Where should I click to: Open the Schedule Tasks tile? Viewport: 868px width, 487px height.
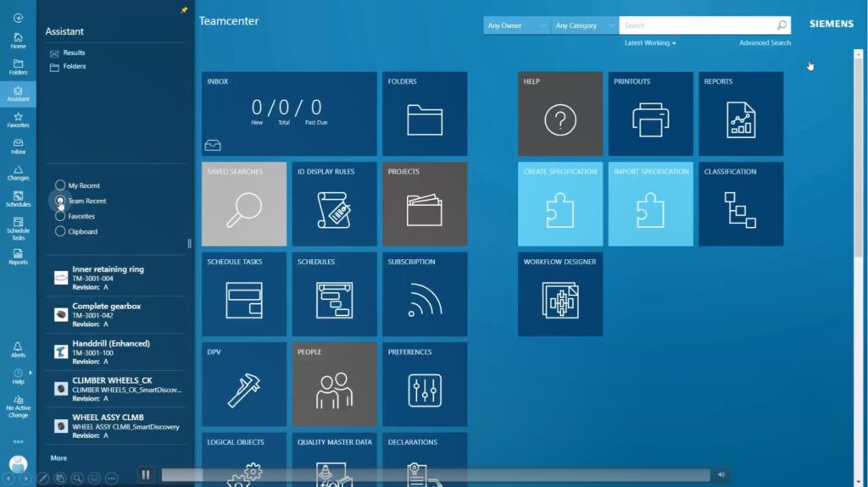click(244, 294)
